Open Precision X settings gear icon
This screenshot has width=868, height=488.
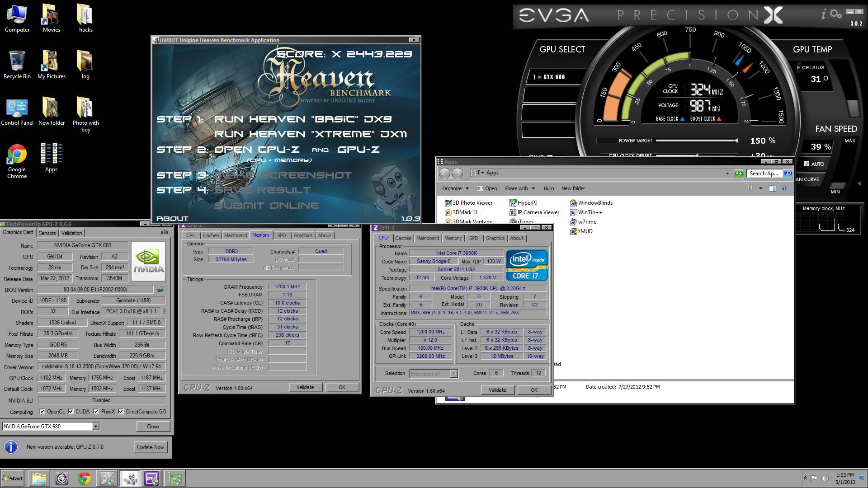point(836,14)
